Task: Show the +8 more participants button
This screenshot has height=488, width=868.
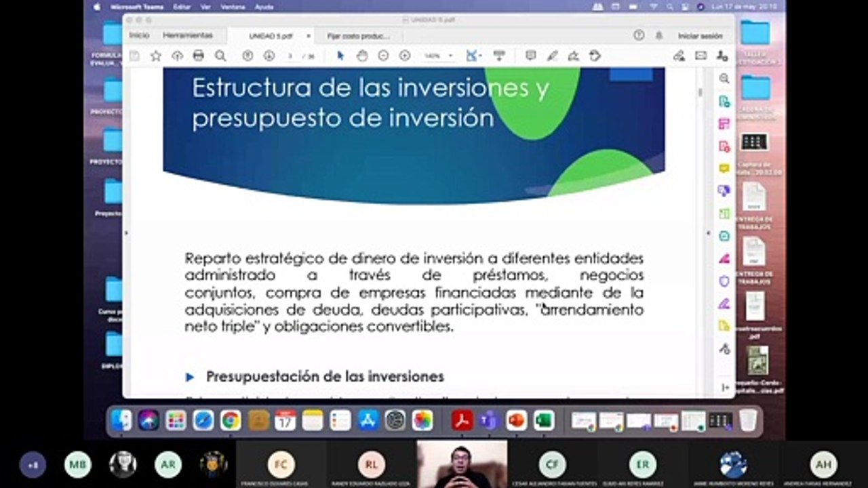Action: pos(33,465)
